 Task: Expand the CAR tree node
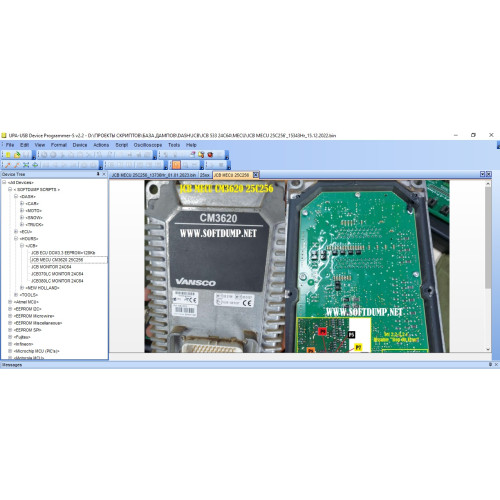click(x=22, y=203)
